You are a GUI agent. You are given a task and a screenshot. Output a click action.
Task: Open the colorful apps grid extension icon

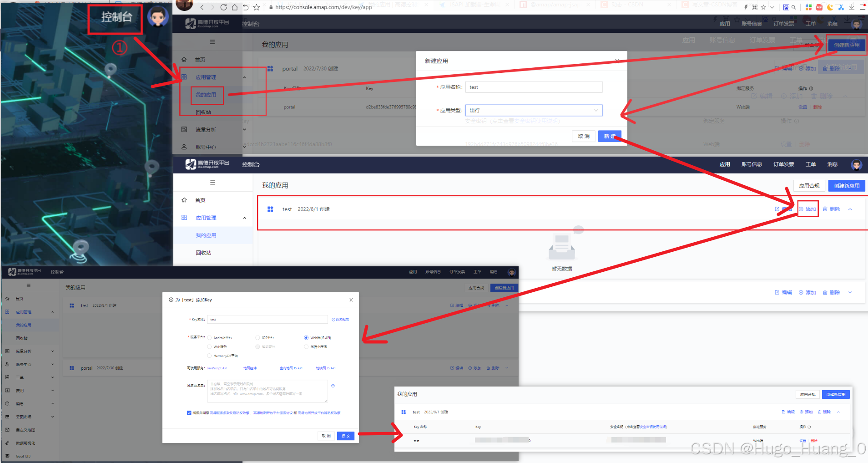click(x=808, y=7)
